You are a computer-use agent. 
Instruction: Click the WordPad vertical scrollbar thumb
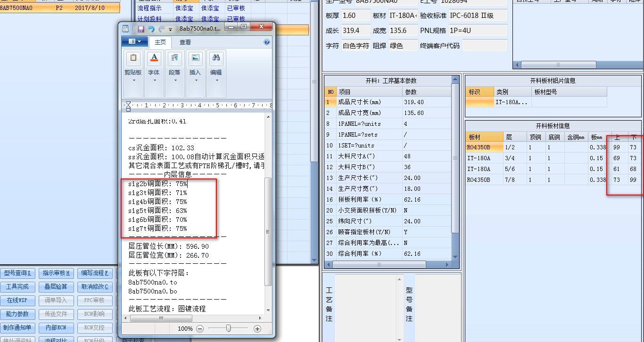coord(268,231)
